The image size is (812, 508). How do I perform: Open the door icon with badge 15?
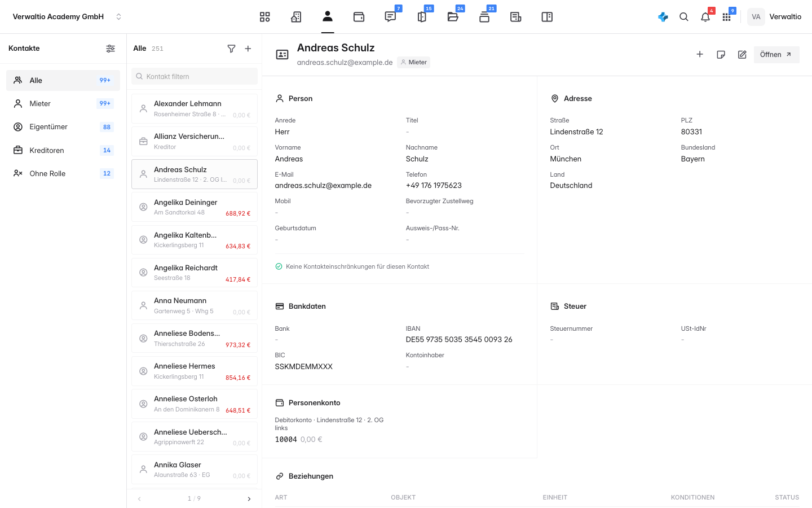click(422, 17)
